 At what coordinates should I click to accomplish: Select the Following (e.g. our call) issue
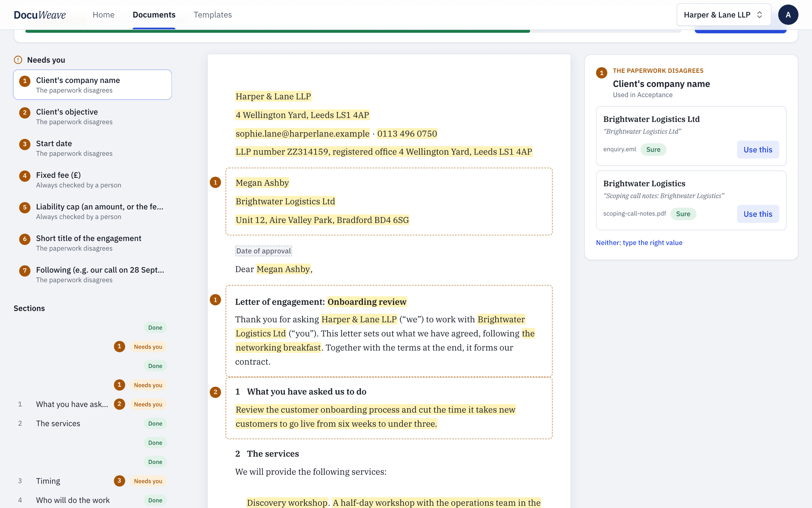(92, 274)
